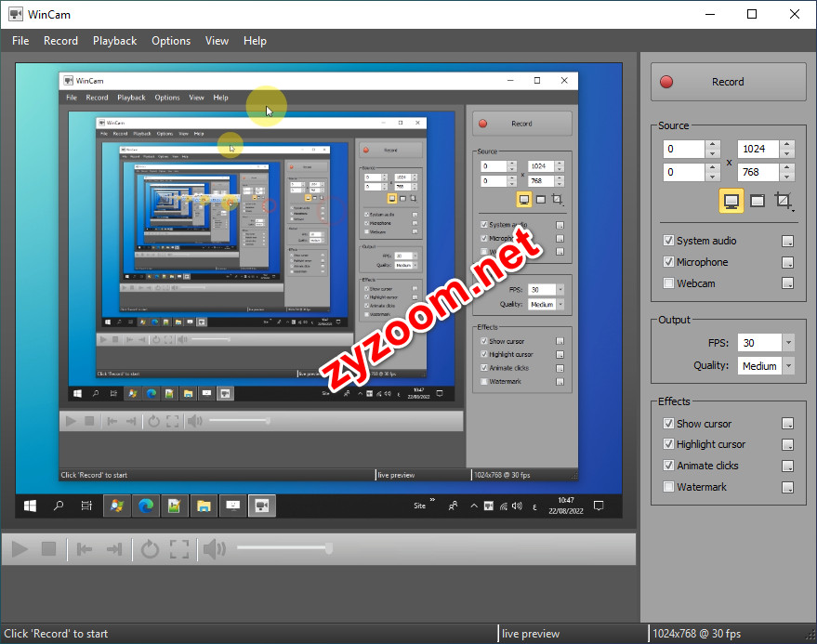Click the source height field 768

pos(758,172)
